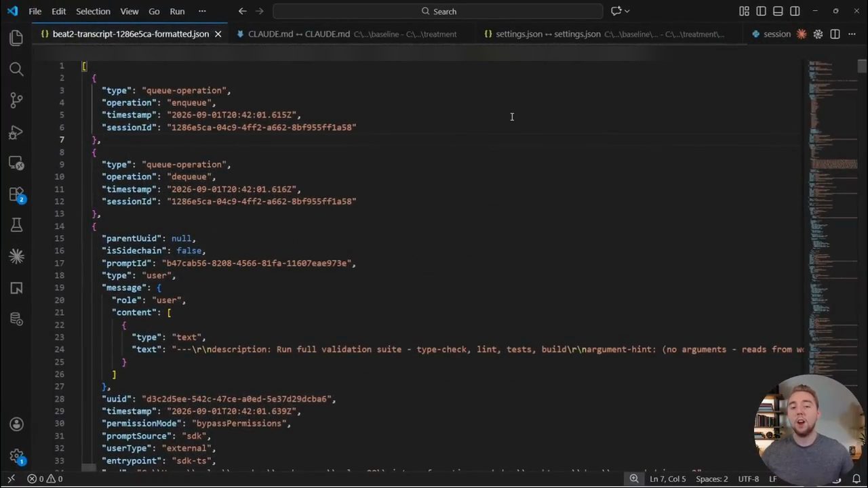The width and height of the screenshot is (868, 488).
Task: Open the Run menu
Action: click(177, 11)
